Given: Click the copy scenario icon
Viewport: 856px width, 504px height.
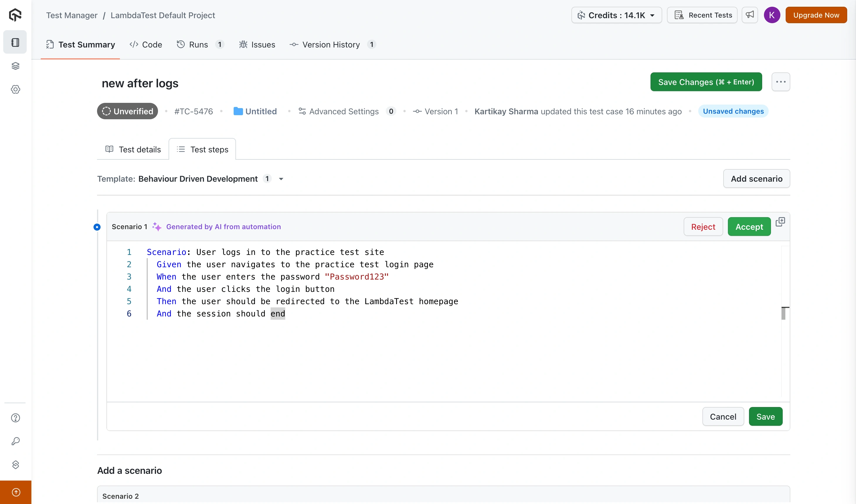Looking at the screenshot, I should point(780,222).
